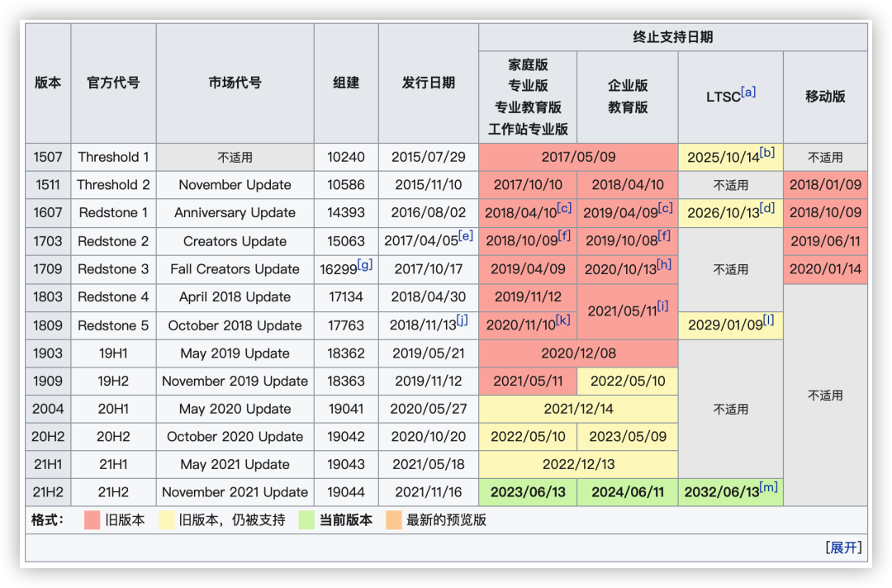Click the green 2024/06/11 cell
The height and width of the screenshot is (588, 892).
click(628, 492)
